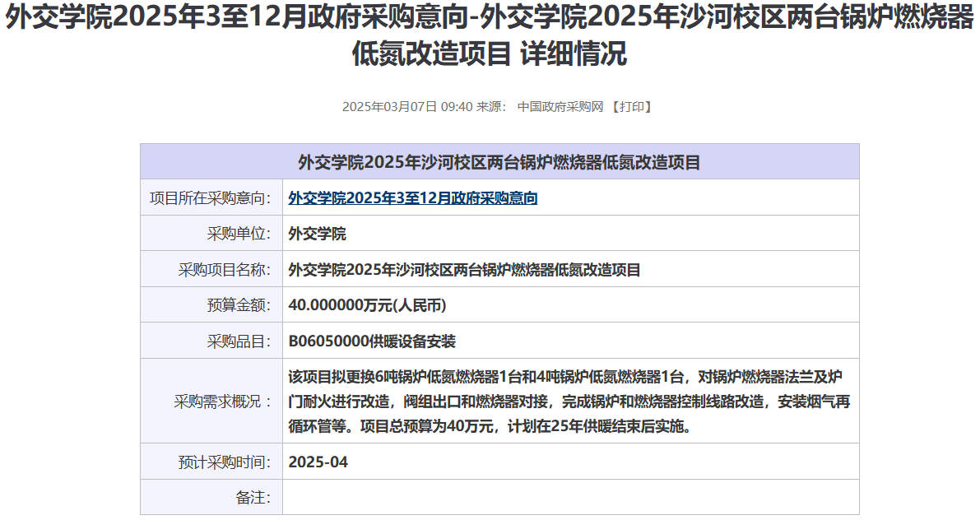
Task: Click the 采购需求概况 label cell
Action: click(x=222, y=402)
